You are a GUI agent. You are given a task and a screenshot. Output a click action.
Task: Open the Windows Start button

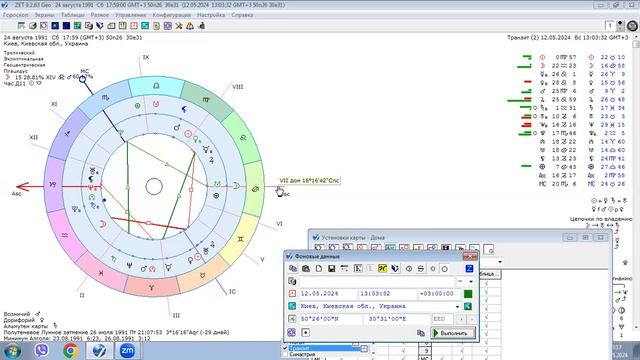point(12,351)
